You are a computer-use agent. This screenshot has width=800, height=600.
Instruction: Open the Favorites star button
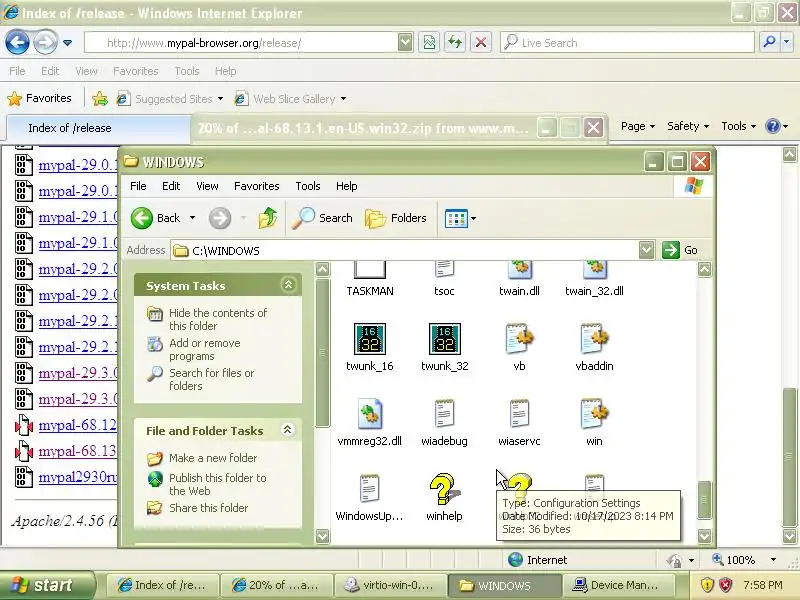click(39, 98)
